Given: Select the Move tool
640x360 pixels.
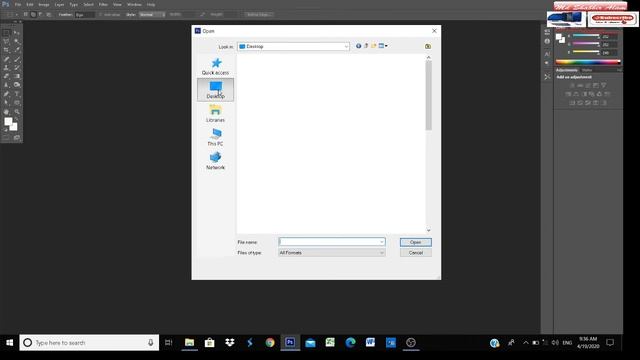Looking at the screenshot, I should point(17,33).
